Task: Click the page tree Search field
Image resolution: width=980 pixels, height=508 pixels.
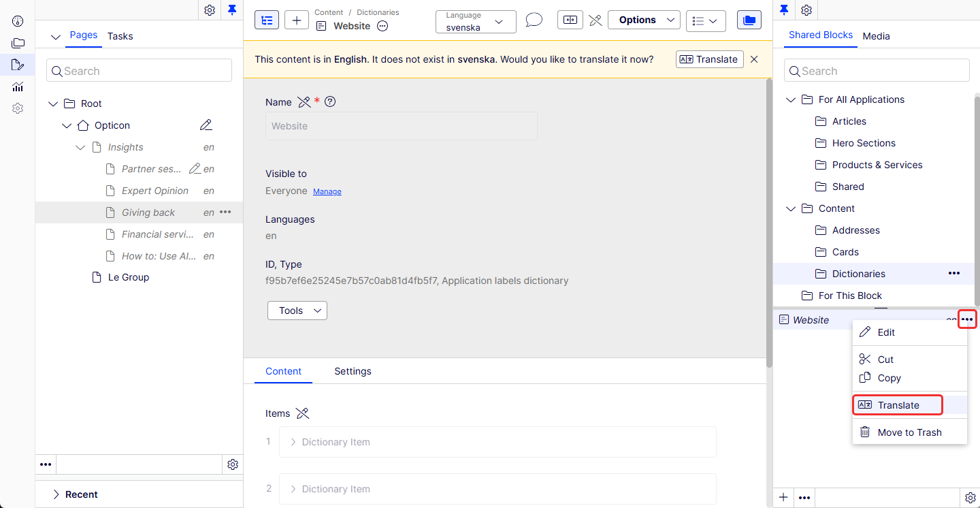Action: 139,70
